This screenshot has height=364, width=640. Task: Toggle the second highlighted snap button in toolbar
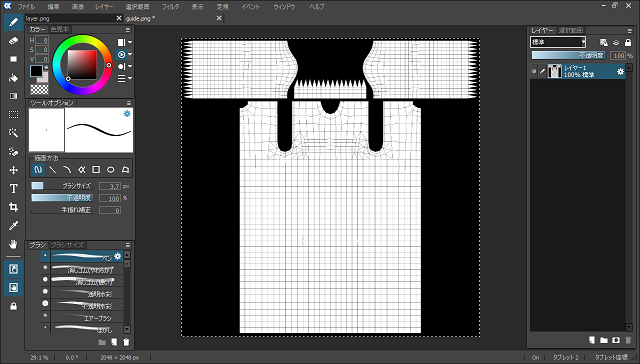coord(13,288)
